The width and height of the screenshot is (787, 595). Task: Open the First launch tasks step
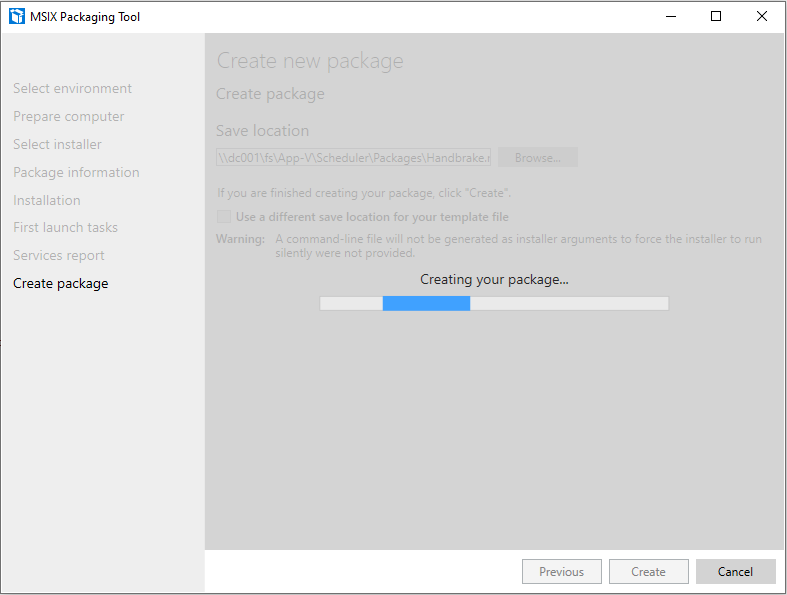point(65,227)
